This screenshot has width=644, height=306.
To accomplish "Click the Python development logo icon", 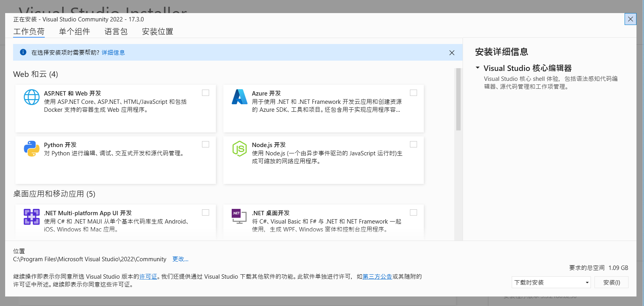I will coord(32,149).
